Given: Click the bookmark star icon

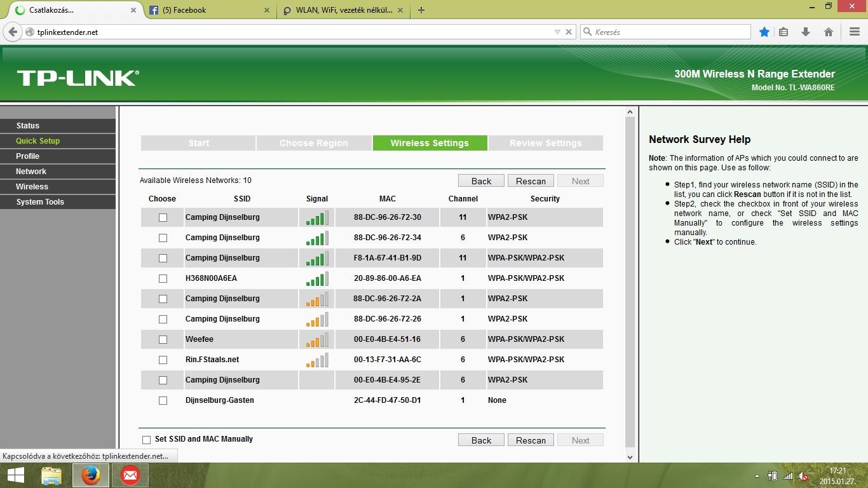Looking at the screenshot, I should point(764,32).
